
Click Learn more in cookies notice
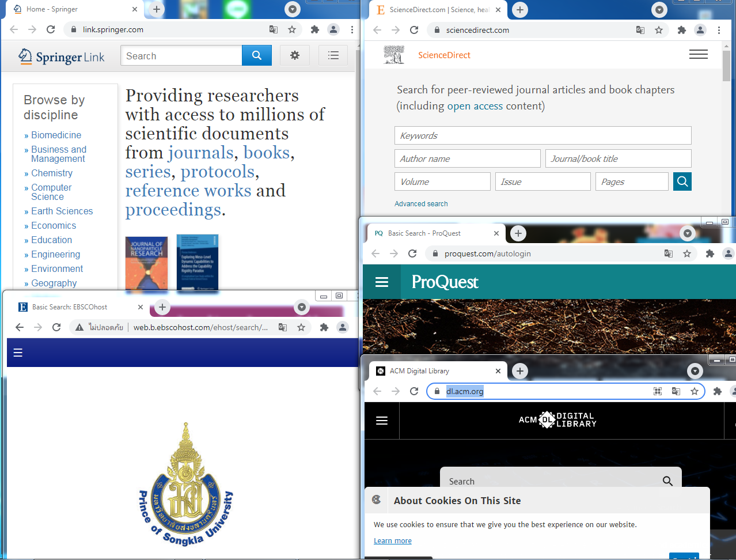[x=393, y=540]
